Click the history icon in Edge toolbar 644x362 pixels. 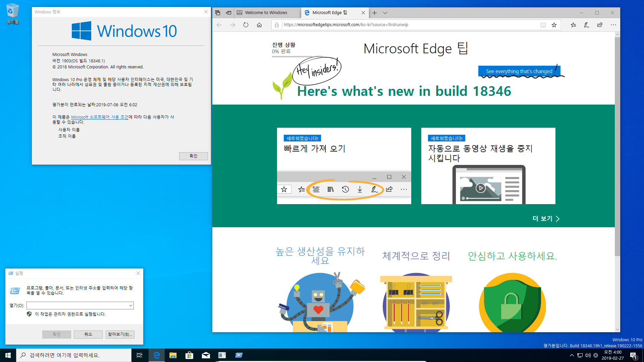(345, 189)
